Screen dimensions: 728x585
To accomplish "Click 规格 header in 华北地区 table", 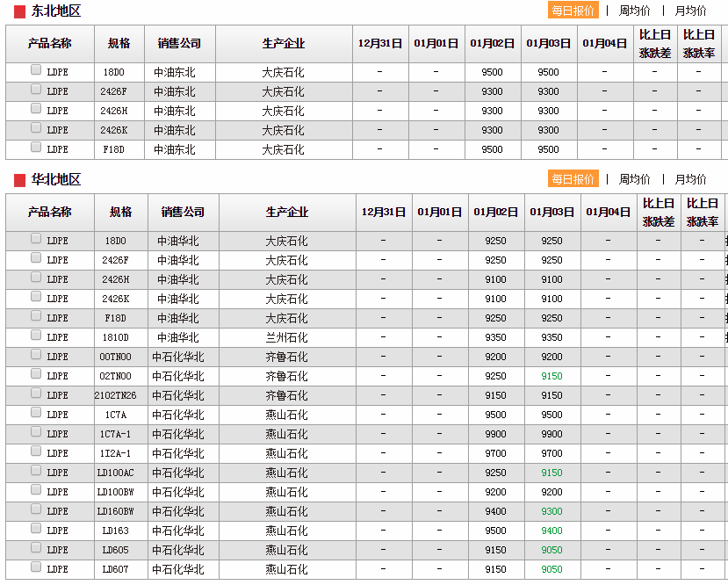I will click(x=120, y=213).
